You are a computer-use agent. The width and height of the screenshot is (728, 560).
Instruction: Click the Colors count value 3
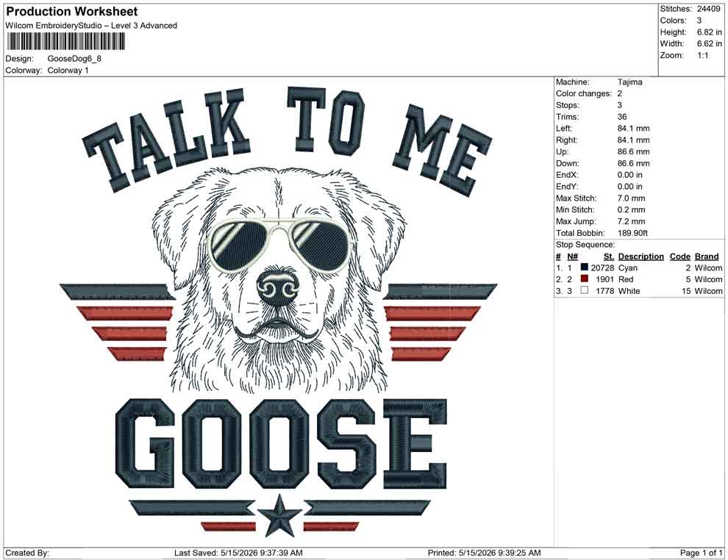(x=699, y=21)
